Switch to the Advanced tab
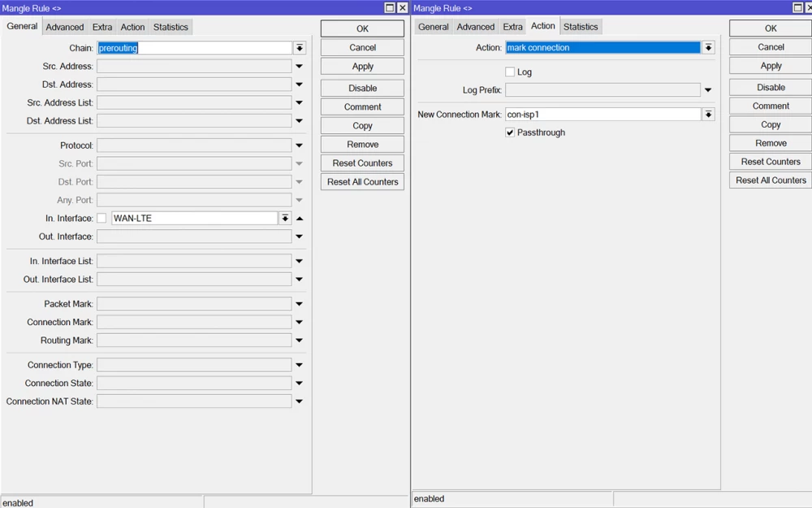The height and width of the screenshot is (508, 812). 64,26
